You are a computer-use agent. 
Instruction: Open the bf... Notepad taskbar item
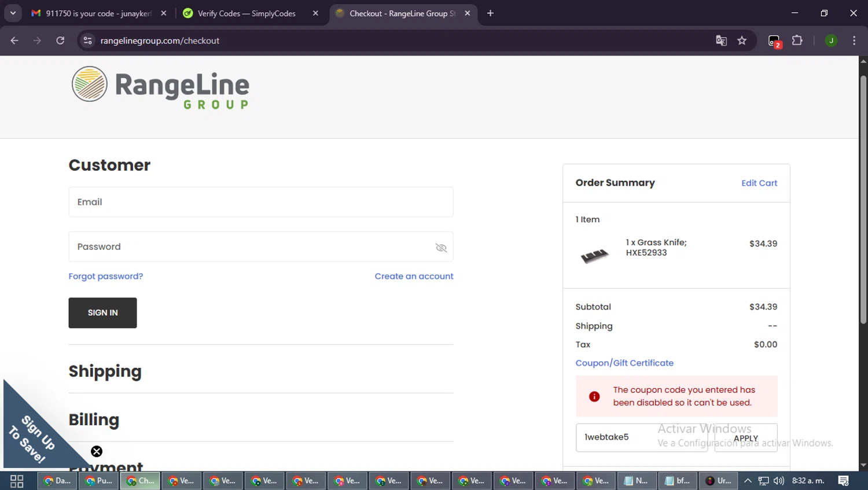[x=678, y=481]
